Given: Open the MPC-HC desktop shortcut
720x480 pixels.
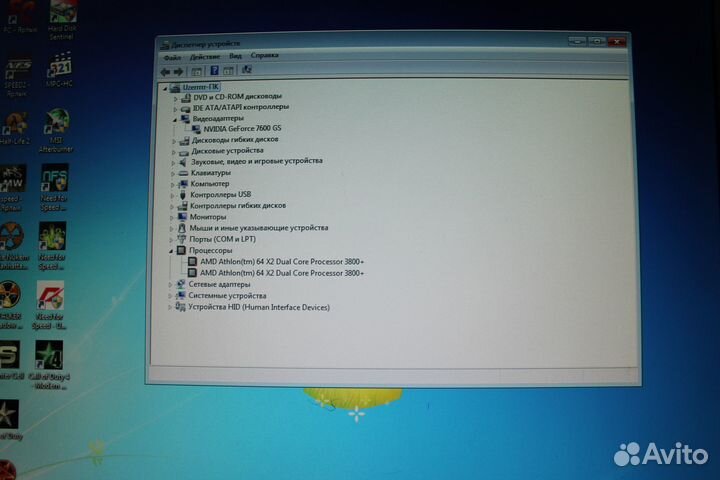Looking at the screenshot, I should (x=60, y=70).
